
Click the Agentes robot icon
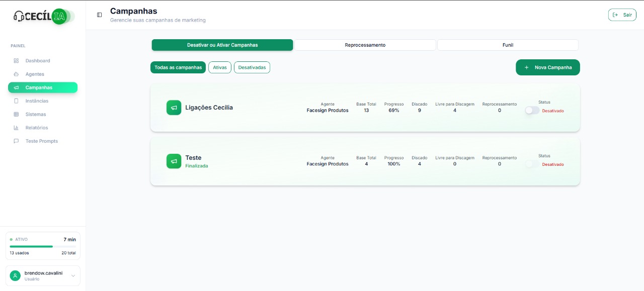tap(16, 74)
